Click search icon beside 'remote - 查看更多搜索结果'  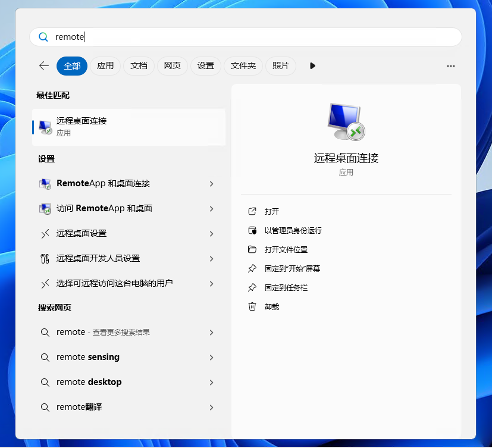(45, 333)
